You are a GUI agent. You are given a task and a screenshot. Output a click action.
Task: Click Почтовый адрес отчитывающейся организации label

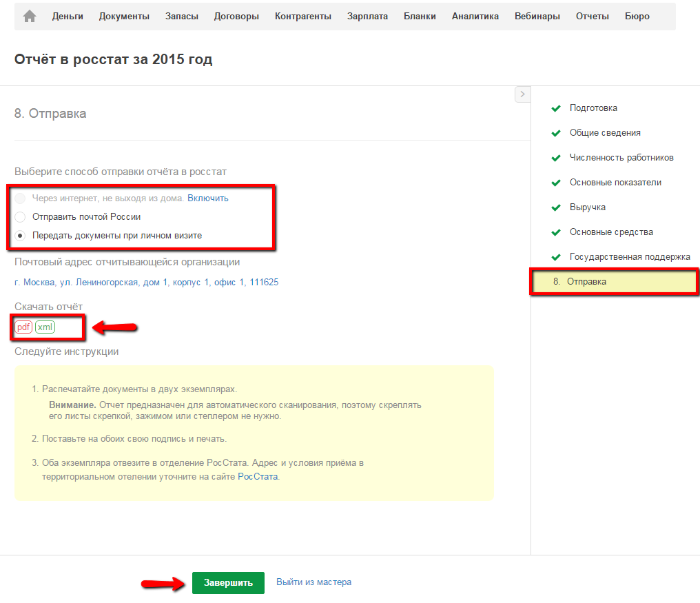[x=127, y=262]
